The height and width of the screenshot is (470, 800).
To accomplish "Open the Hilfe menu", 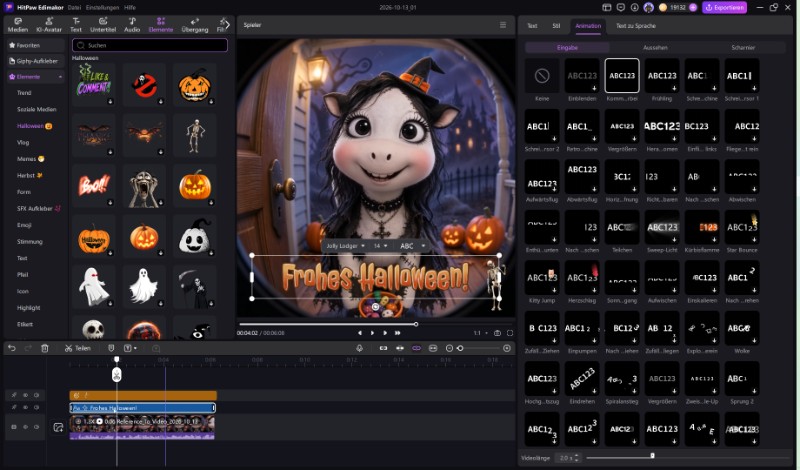I will (130, 7).
